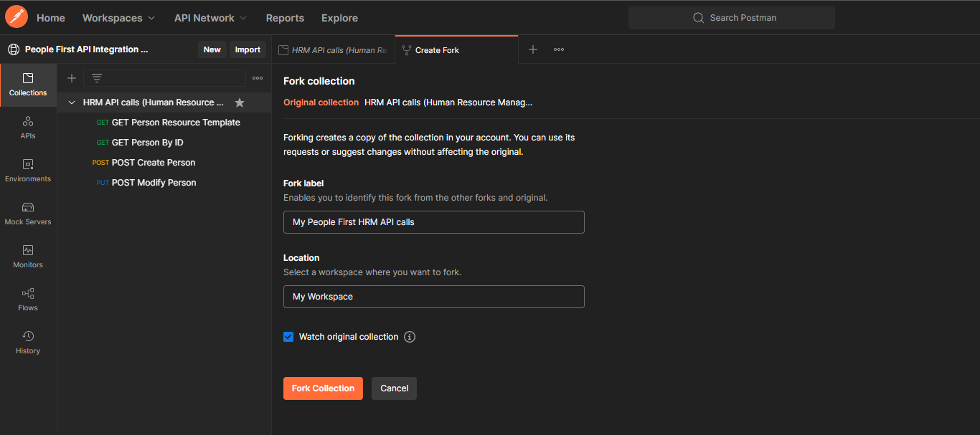
Task: Click the Fork Collection button
Action: tap(323, 388)
